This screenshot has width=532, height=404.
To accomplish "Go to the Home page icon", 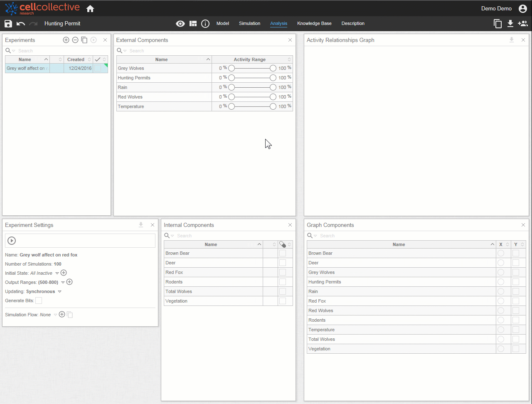I will [x=90, y=8].
